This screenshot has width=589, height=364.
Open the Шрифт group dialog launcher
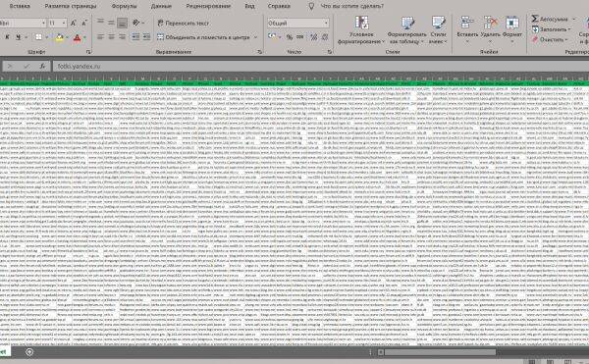(x=88, y=52)
